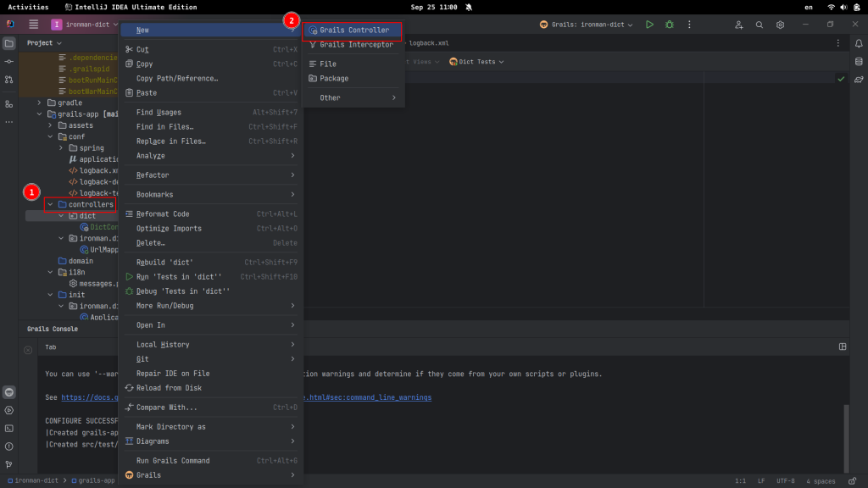Open the Grails: ironman-dict run configuration dropdown
This screenshot has height=488, width=868.
coord(587,25)
